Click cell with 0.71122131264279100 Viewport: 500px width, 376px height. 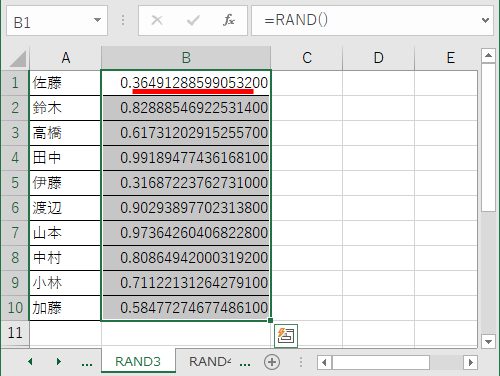tap(186, 283)
